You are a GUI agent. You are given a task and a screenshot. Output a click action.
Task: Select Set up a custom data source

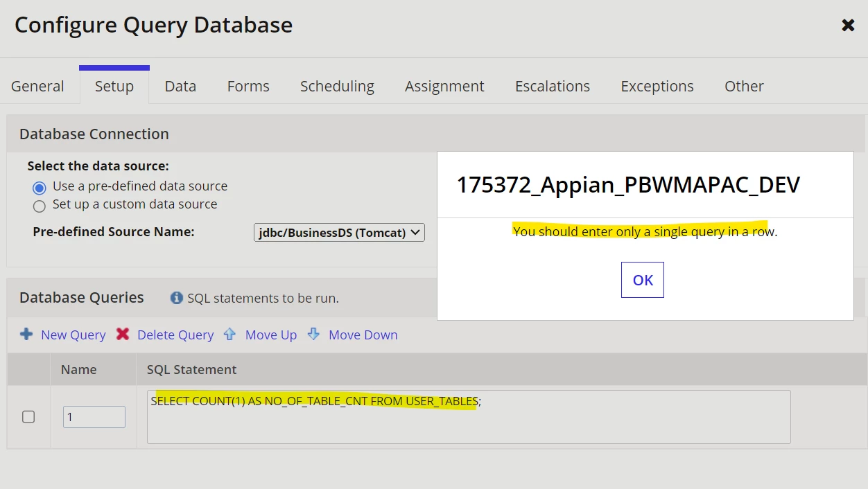pos(40,206)
